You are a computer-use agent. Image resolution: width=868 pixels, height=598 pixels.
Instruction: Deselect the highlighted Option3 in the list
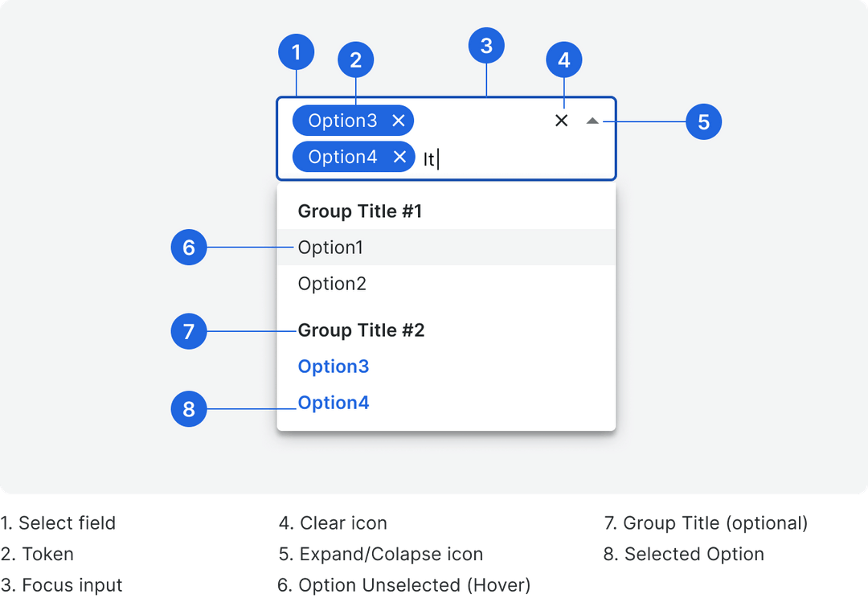tap(333, 366)
